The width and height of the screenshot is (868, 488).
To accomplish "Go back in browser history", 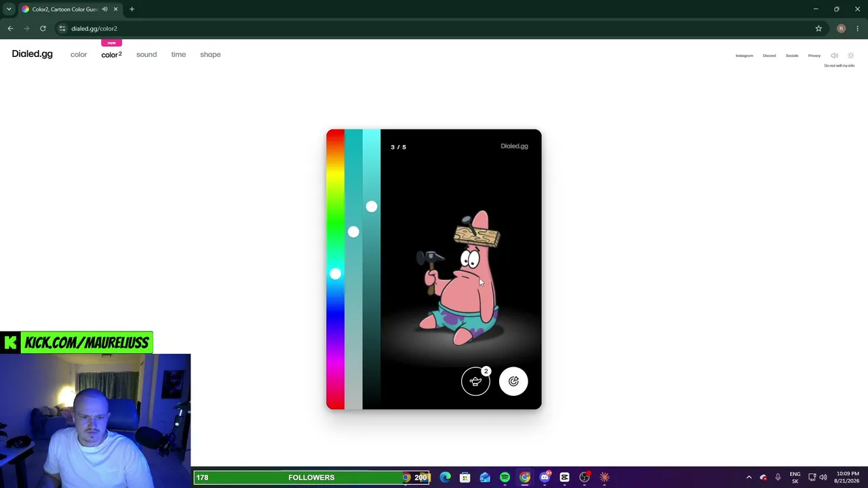I will coord(10,28).
